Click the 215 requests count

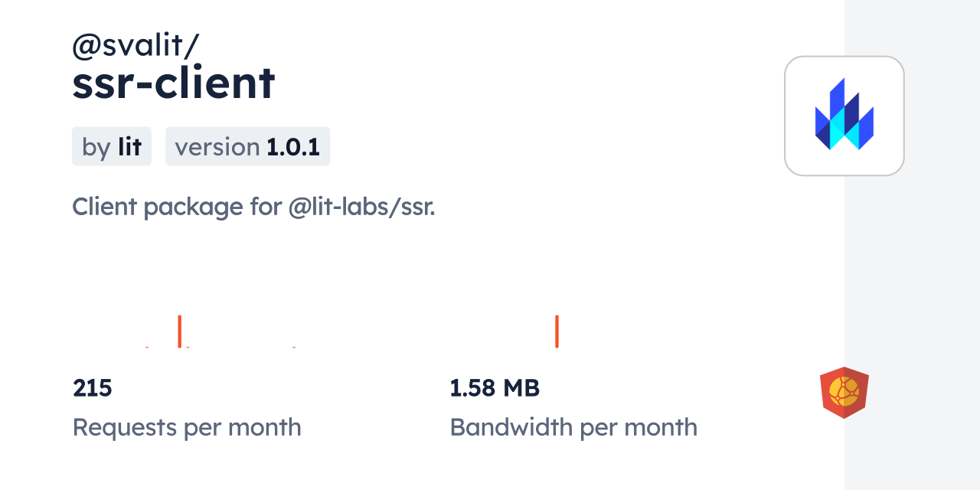tap(93, 388)
